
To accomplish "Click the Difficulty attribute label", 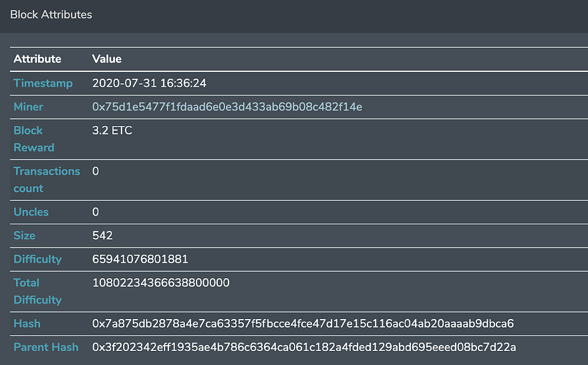I will pyautogui.click(x=37, y=260).
